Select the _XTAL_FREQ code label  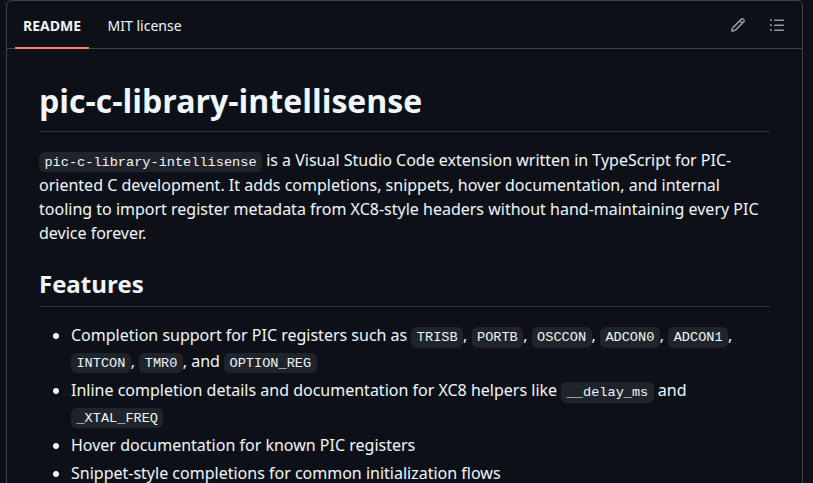(x=117, y=418)
